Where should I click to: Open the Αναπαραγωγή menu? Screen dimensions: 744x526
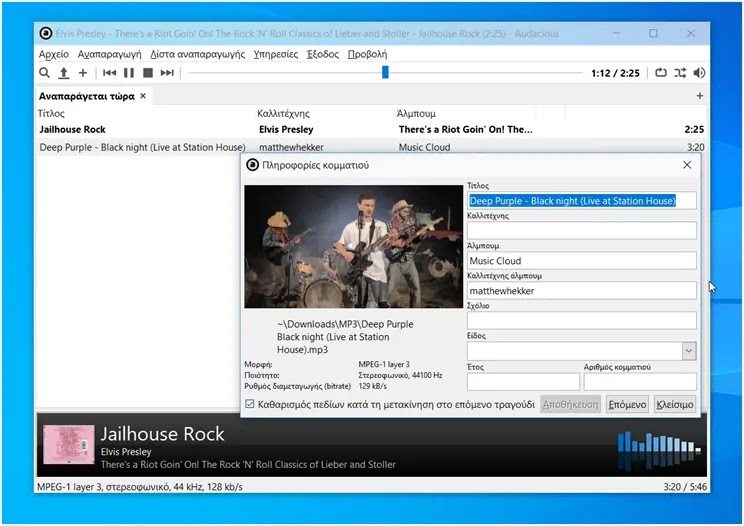[110, 54]
